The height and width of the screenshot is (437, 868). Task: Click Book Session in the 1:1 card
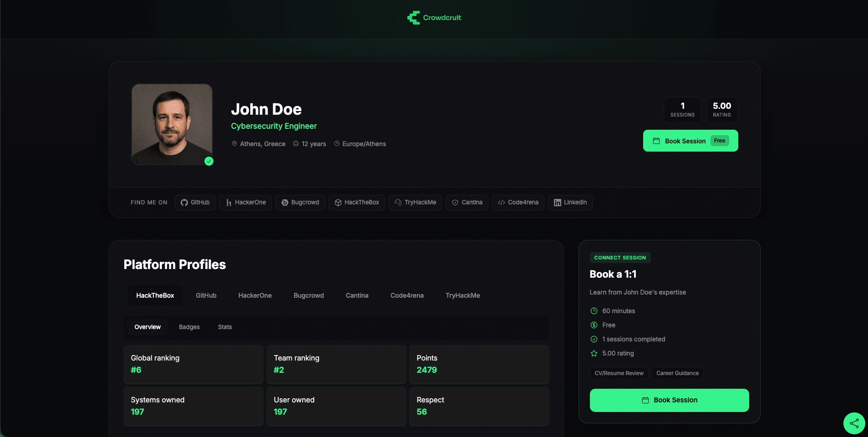click(x=670, y=400)
